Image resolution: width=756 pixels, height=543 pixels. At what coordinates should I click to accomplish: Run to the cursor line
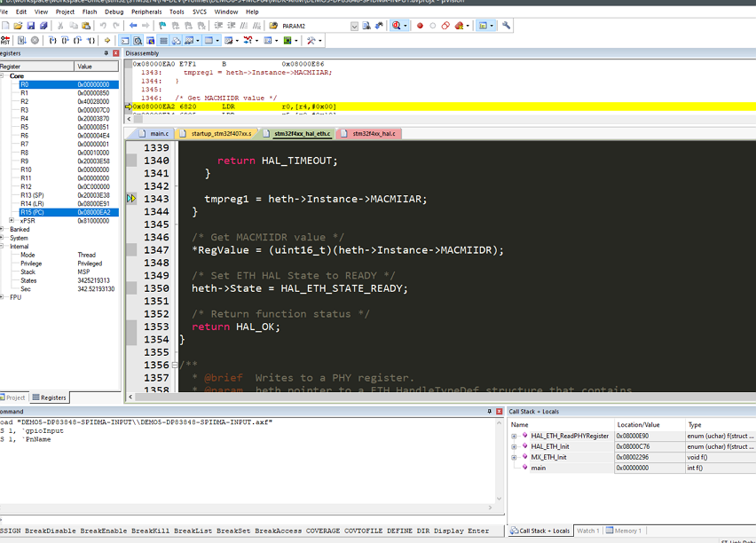coord(91,41)
